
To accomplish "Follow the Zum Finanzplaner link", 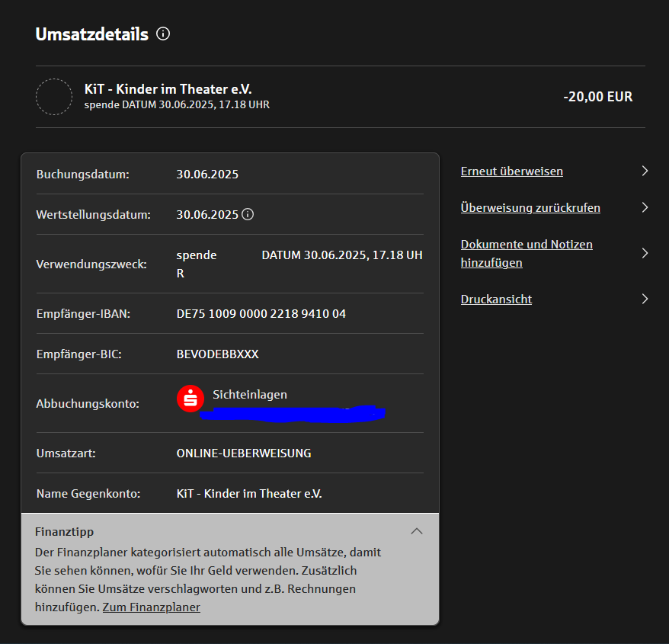I will point(151,607).
